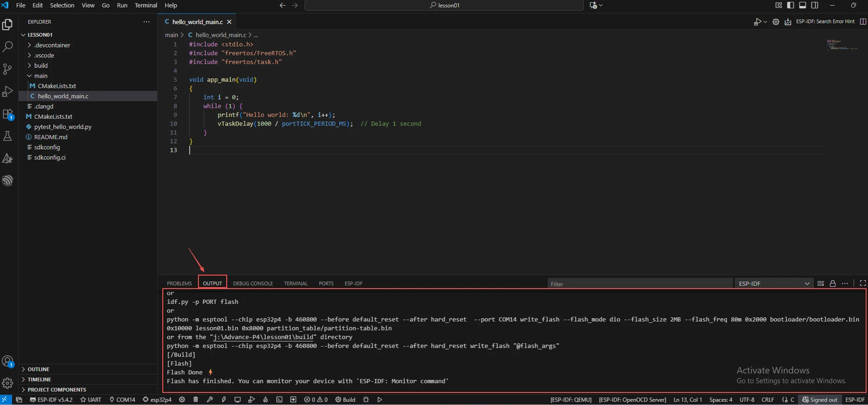
Task: Open the Source Control view
Action: click(x=7, y=69)
